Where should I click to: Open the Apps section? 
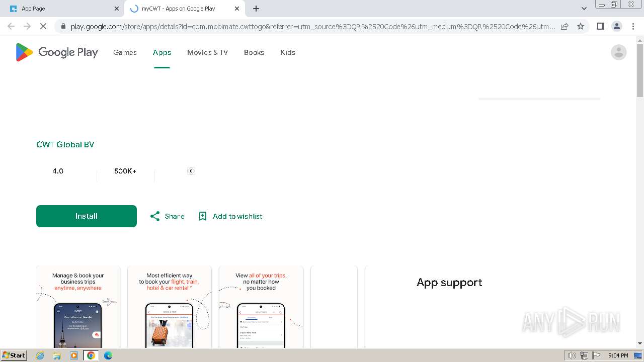(x=162, y=52)
